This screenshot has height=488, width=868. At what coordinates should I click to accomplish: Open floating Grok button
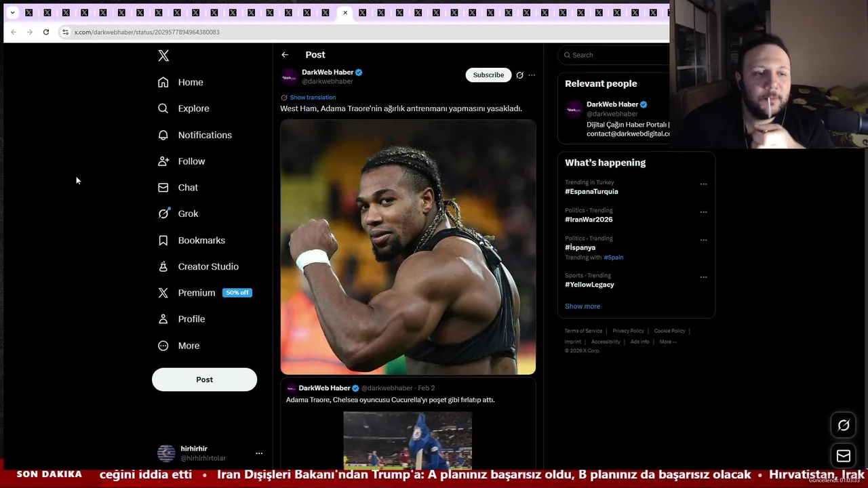(x=844, y=425)
